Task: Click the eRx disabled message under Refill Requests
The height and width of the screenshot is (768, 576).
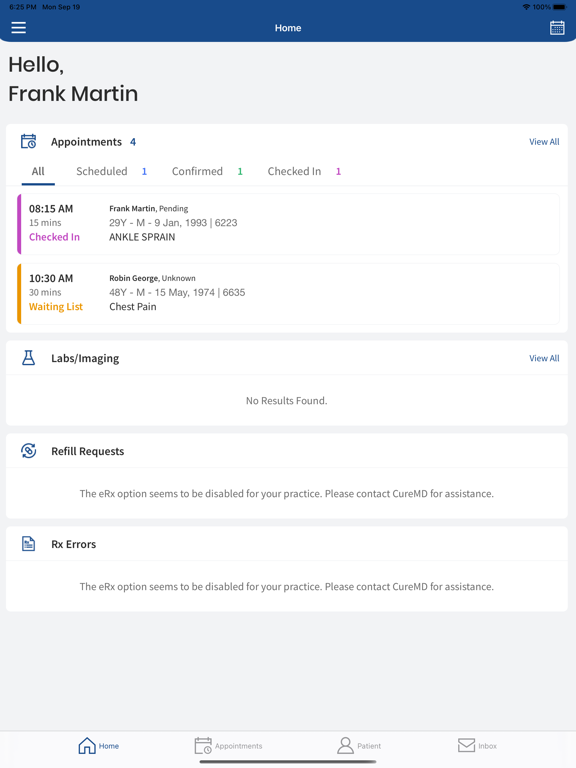Action: (x=287, y=494)
